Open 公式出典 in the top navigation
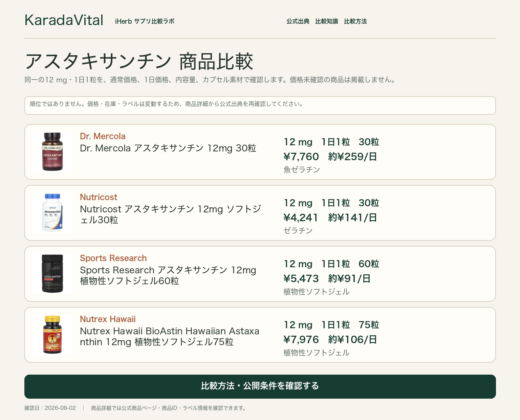The image size is (520, 420). [x=298, y=21]
